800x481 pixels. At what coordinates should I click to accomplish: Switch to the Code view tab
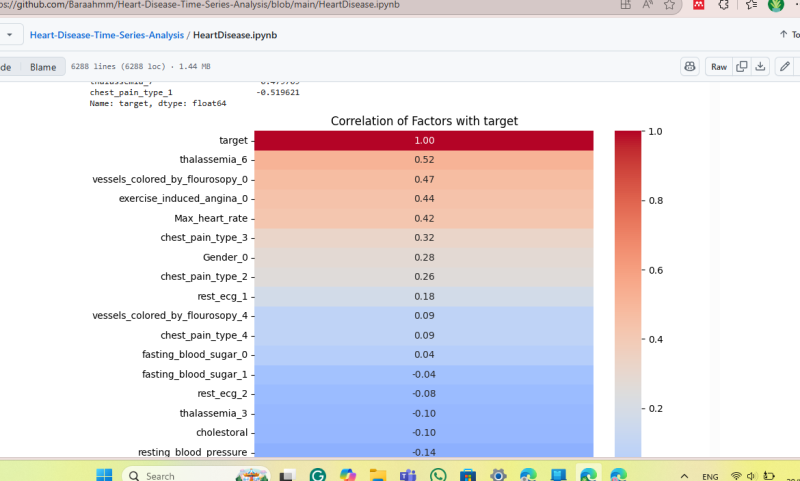click(x=5, y=67)
